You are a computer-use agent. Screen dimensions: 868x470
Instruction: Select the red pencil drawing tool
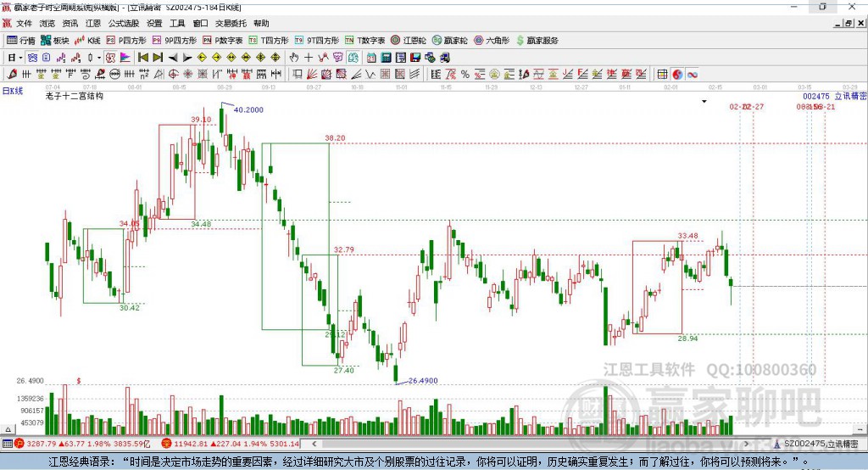coord(12,75)
